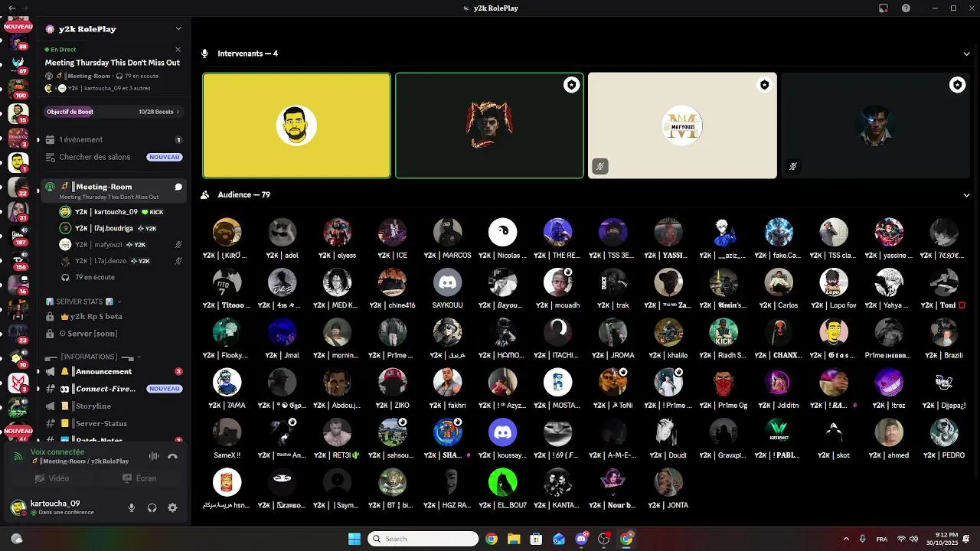Click audience member Y2K | adel
980x551 pixels.
[283, 239]
